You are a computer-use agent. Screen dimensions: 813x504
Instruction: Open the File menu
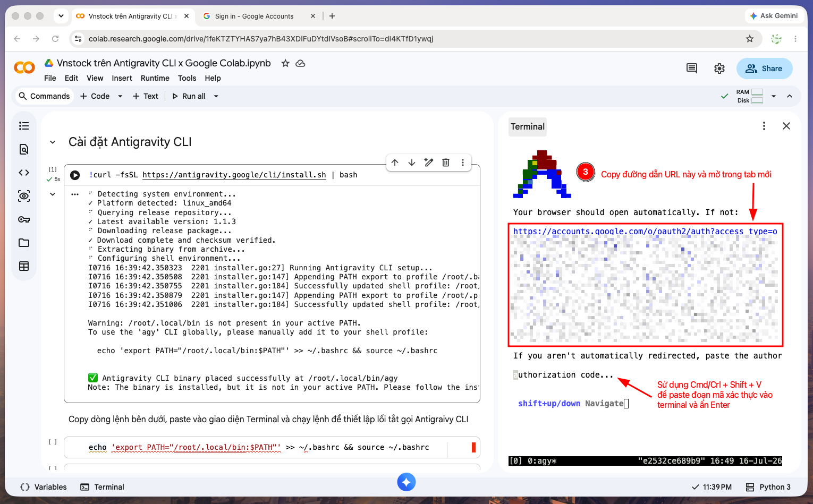pyautogui.click(x=50, y=78)
